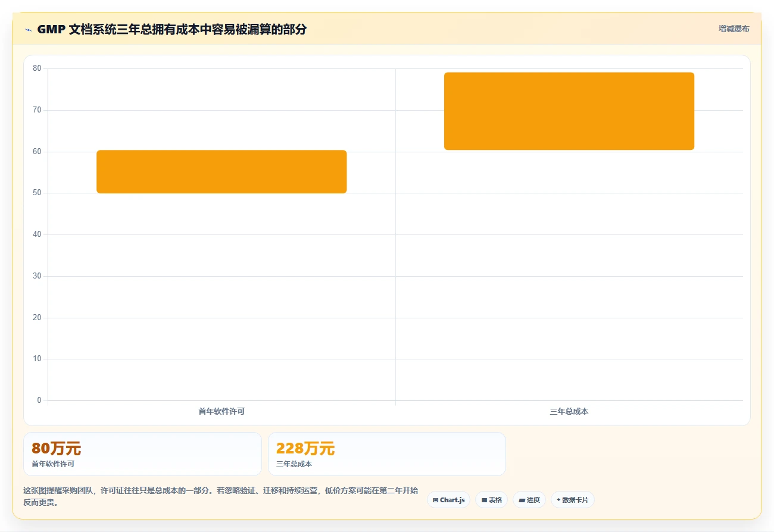
Task: Click the y-axis value 10
Action: click(37, 359)
